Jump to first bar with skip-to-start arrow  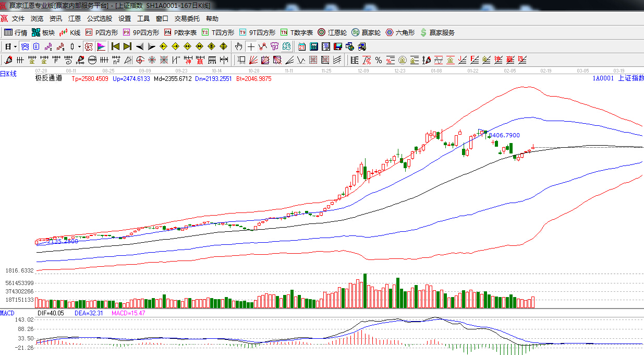[115, 46]
